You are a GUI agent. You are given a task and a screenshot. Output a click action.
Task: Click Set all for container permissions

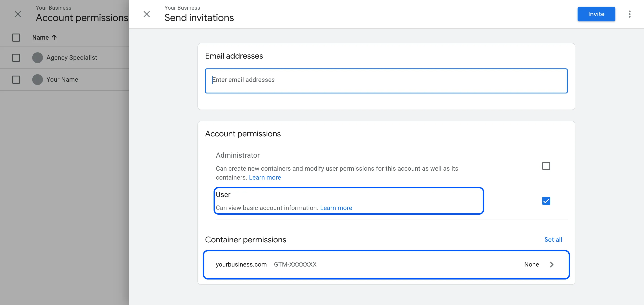point(553,239)
